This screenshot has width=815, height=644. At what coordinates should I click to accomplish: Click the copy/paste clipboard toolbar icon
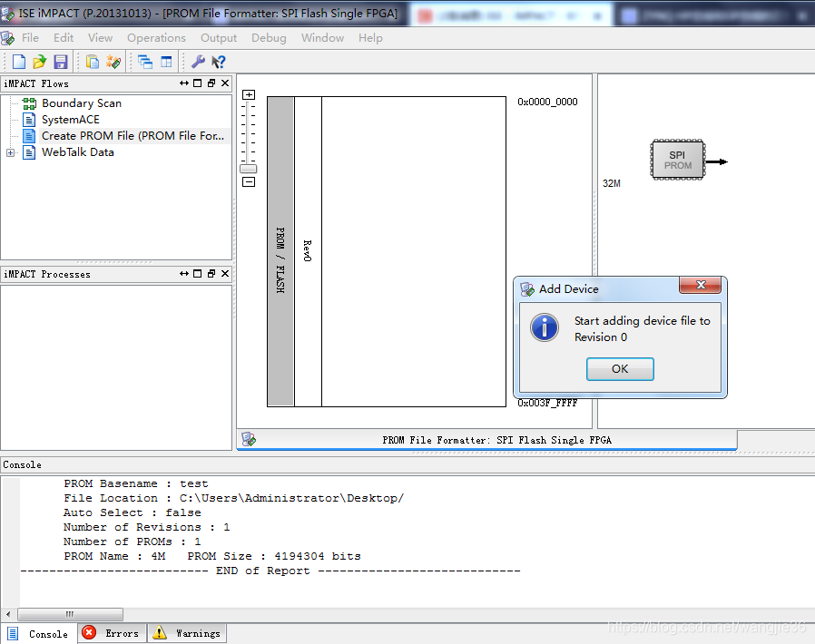coord(93,62)
